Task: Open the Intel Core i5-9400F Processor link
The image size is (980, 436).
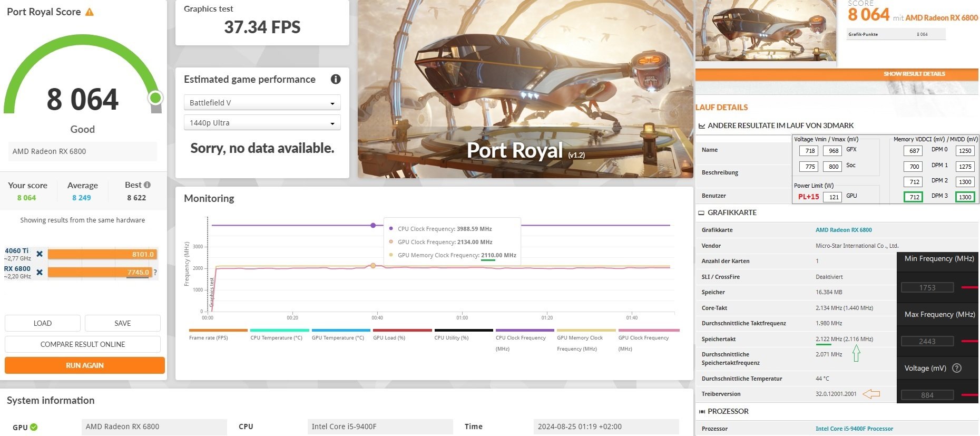Action: coord(854,429)
